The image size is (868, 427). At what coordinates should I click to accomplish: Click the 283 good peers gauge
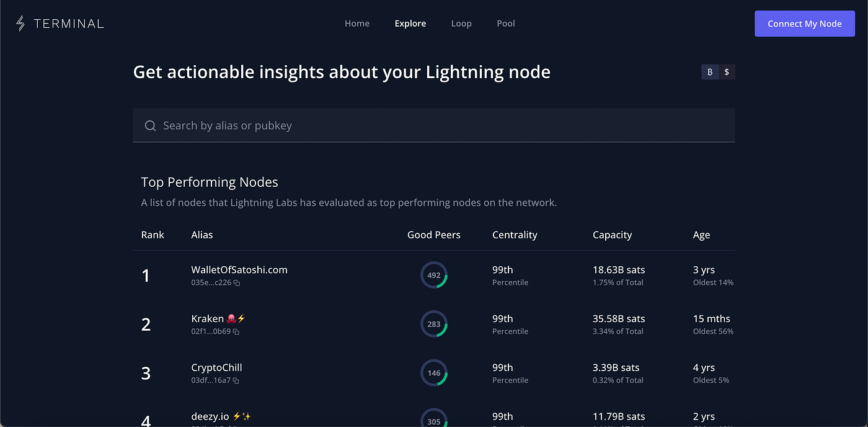click(x=434, y=324)
